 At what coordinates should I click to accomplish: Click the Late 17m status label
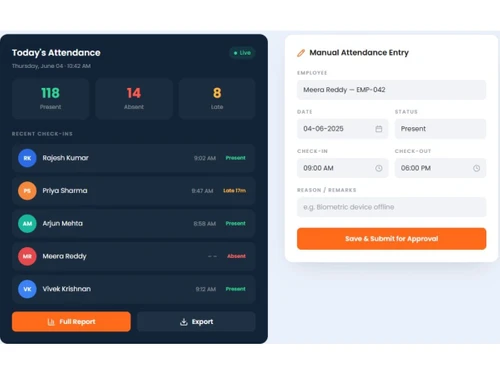point(234,191)
